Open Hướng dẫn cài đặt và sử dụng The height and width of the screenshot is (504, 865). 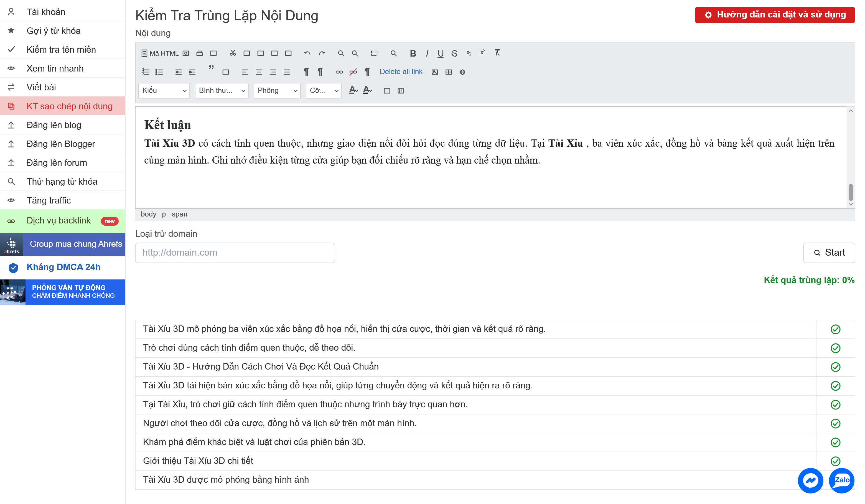(x=775, y=15)
